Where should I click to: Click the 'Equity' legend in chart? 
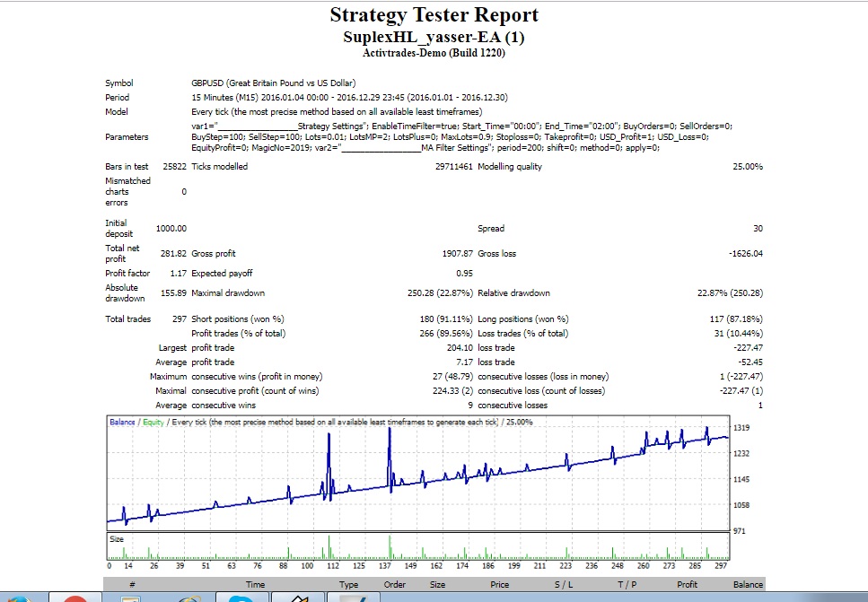coord(153,423)
